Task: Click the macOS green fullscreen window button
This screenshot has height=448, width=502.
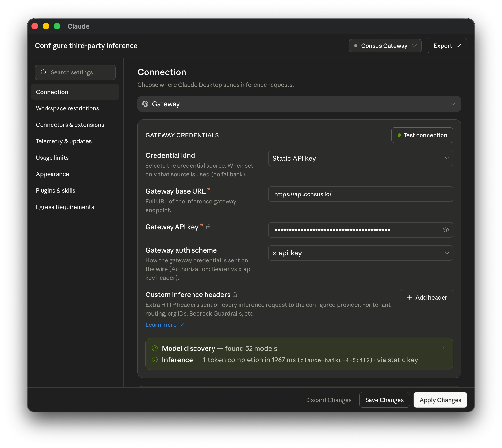Action: [x=57, y=26]
